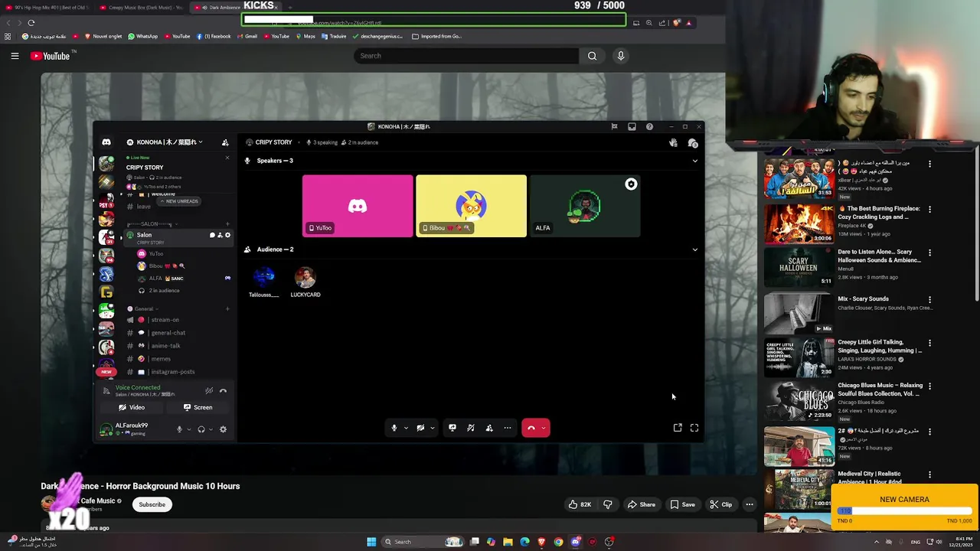980x551 pixels.
Task: Start YouTube voice search with microphone
Action: pyautogui.click(x=621, y=56)
